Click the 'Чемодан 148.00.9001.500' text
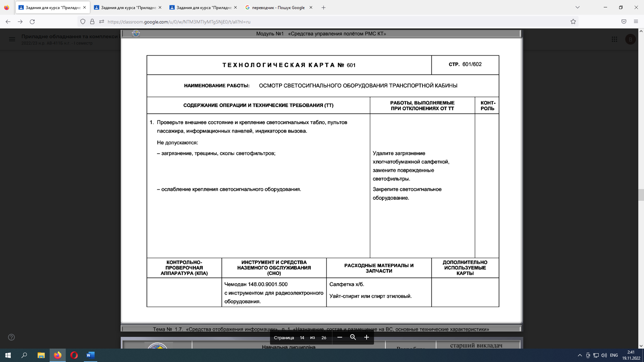Viewport: 644px width, 362px height. 256,284
